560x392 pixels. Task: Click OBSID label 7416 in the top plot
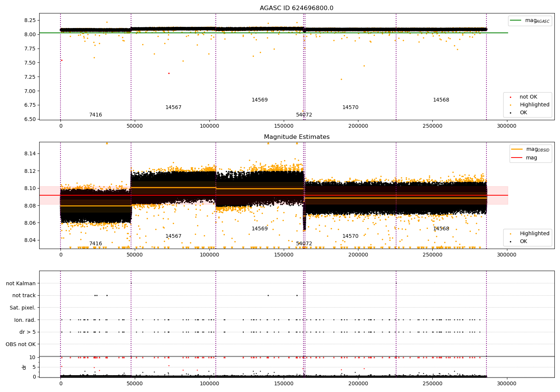coord(96,115)
